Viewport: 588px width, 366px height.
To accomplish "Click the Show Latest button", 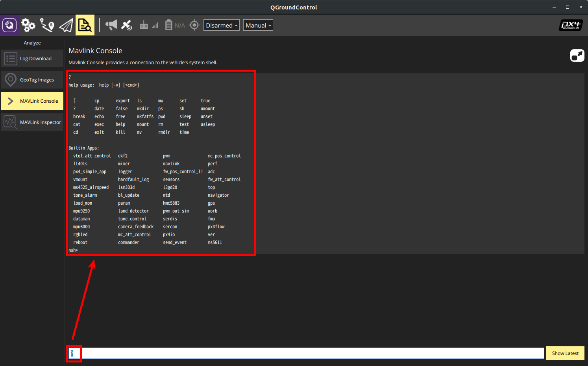I will click(x=565, y=353).
